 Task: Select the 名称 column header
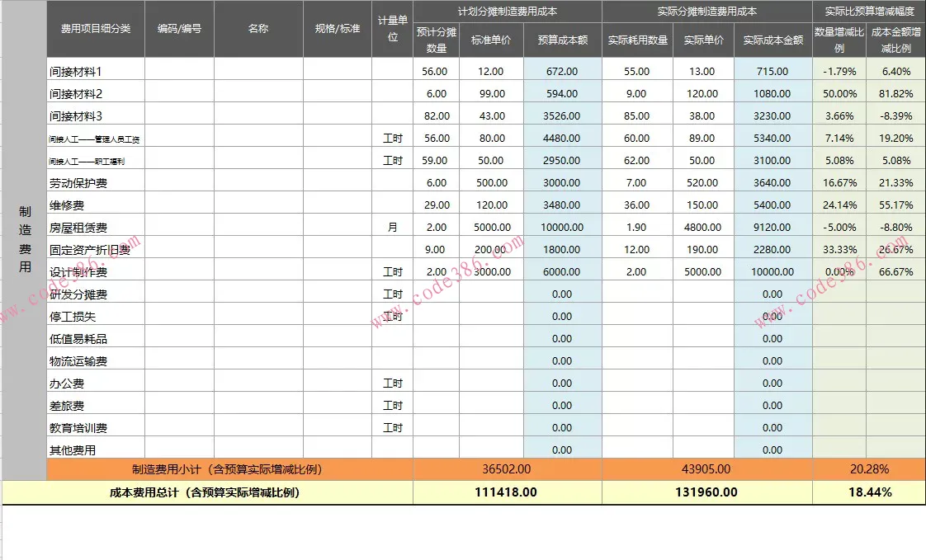[258, 29]
